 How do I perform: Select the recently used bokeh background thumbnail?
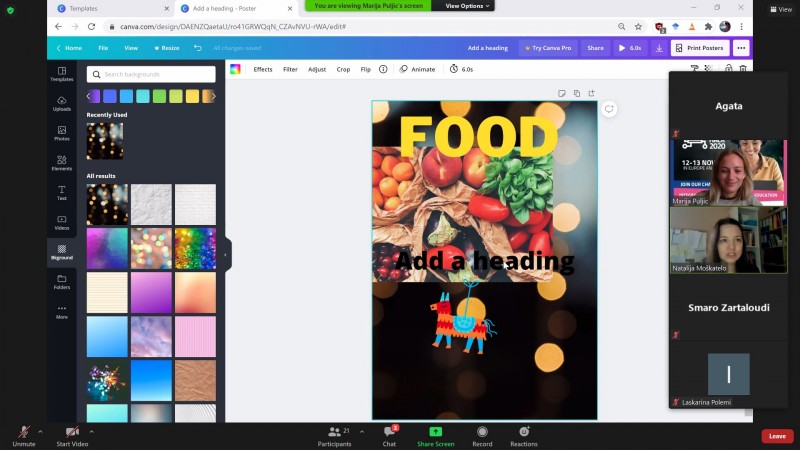(x=105, y=141)
